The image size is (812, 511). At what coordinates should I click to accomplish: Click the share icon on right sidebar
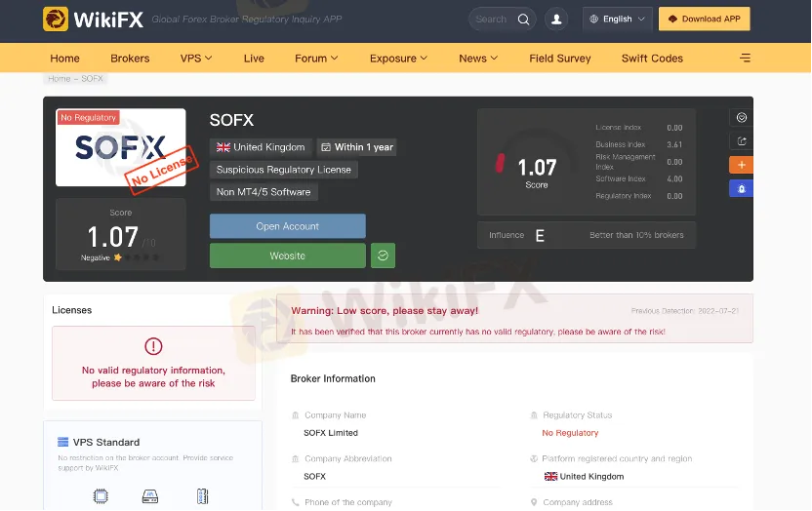click(x=741, y=141)
